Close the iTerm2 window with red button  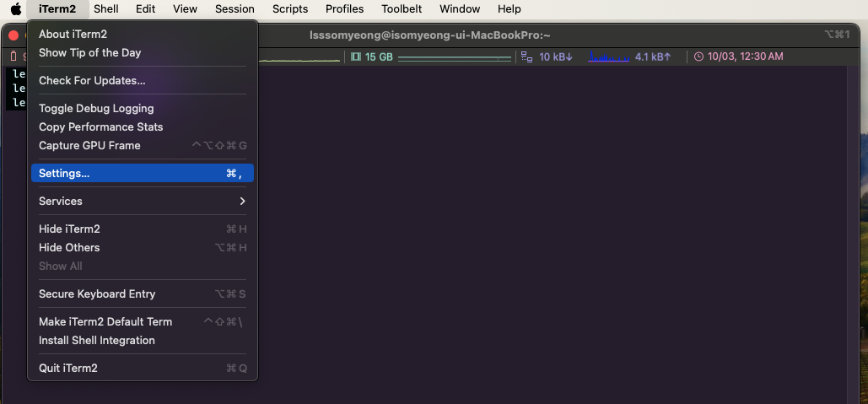(x=13, y=35)
